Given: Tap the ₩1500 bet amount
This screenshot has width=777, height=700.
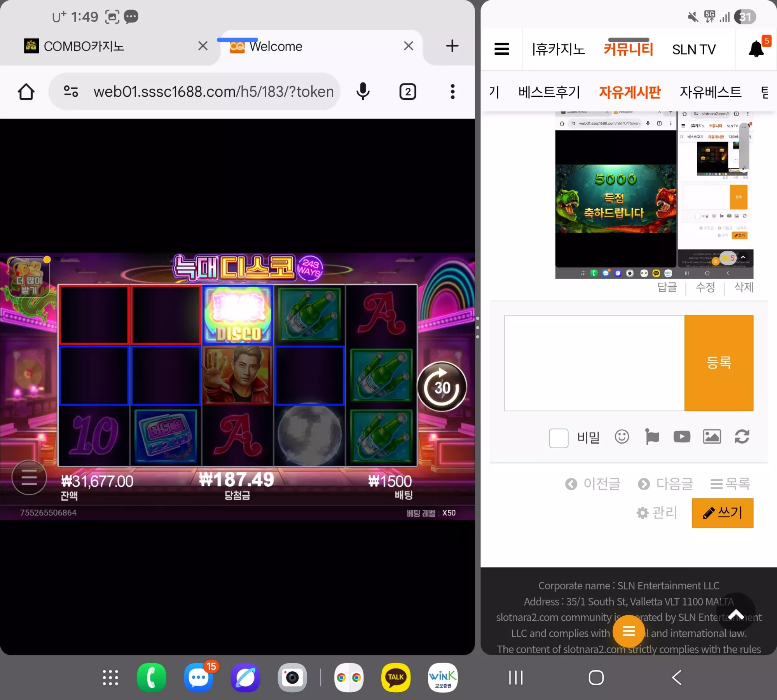Looking at the screenshot, I should point(390,482).
